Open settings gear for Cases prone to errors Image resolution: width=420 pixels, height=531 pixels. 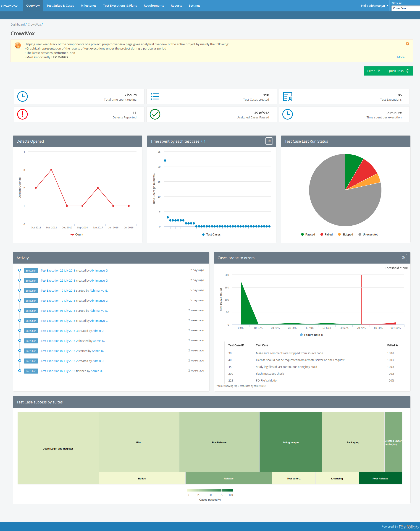coord(403,258)
